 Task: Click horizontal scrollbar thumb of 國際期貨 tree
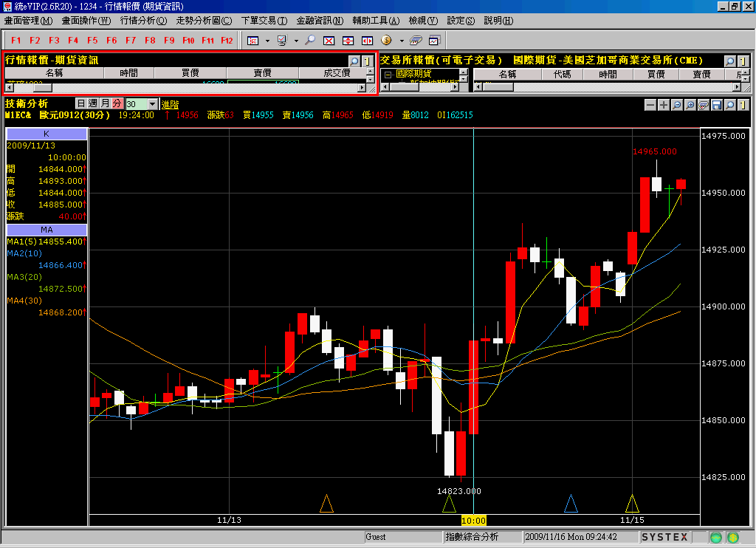tap(404, 87)
